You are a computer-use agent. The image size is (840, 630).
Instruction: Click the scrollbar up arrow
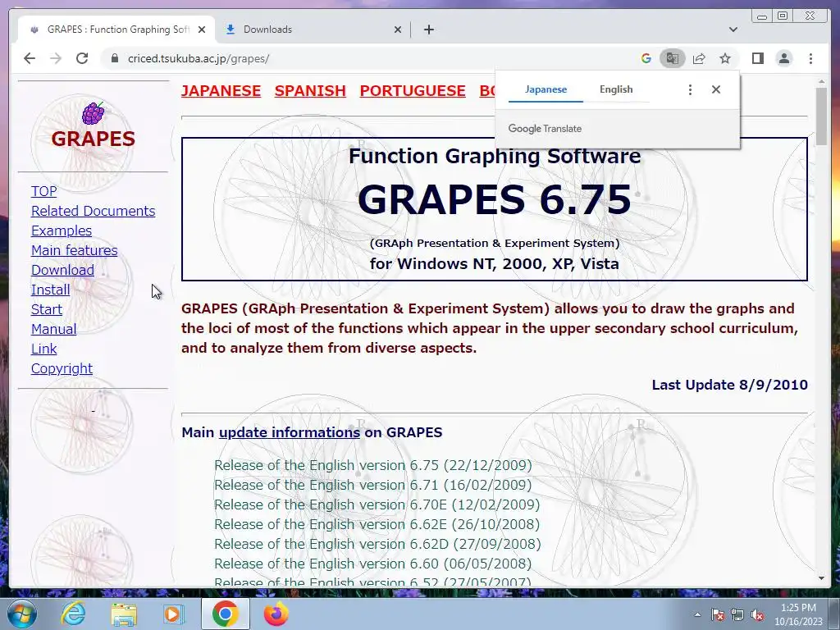821,82
